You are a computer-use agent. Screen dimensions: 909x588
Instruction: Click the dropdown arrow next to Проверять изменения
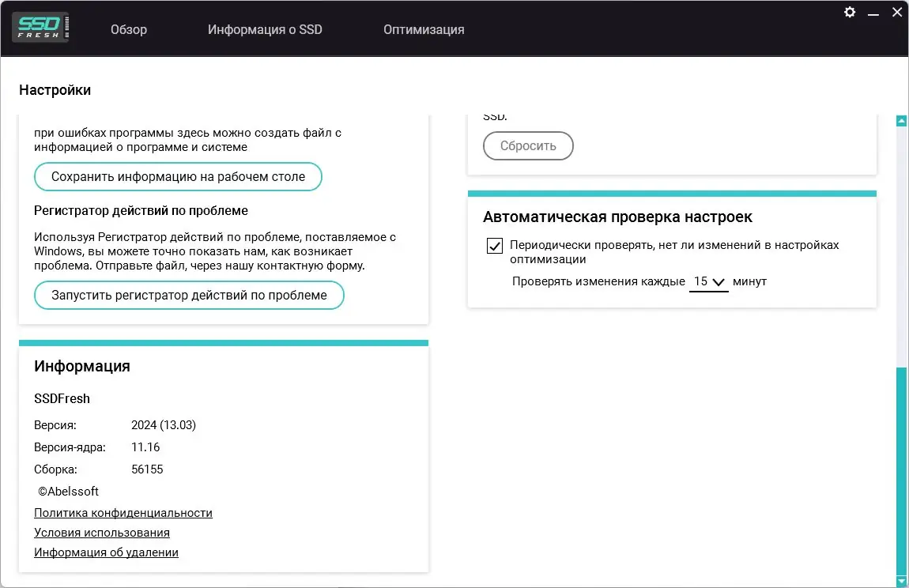719,281
